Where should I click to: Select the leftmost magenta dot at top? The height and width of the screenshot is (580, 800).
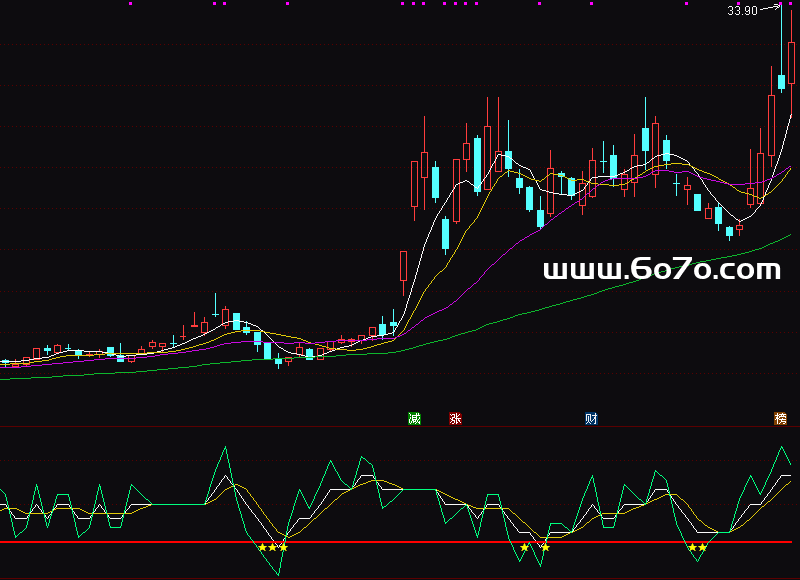coord(130,4)
